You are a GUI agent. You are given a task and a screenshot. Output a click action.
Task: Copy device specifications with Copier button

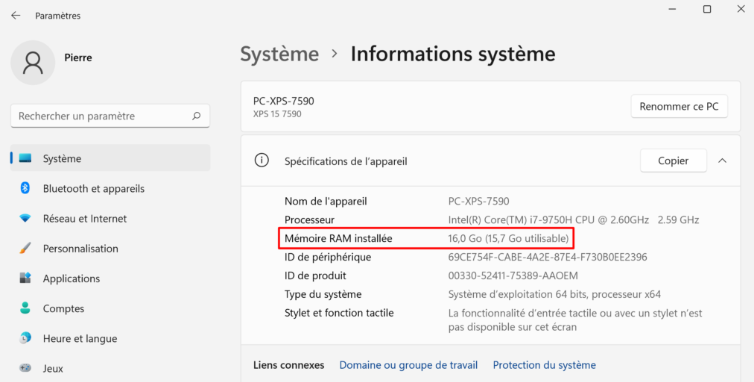673,161
